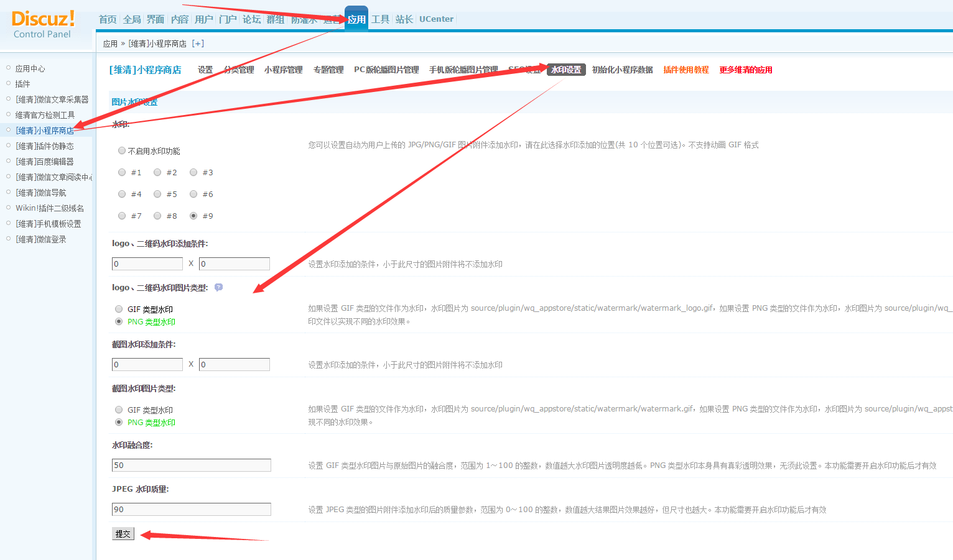Open [维清]手机模板设置 in the sidebar
953x560 pixels.
click(49, 224)
